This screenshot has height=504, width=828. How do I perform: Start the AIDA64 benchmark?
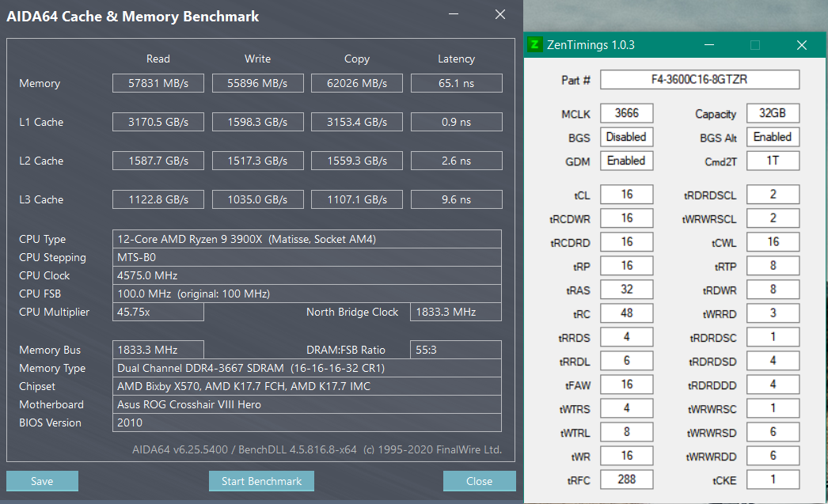[261, 481]
